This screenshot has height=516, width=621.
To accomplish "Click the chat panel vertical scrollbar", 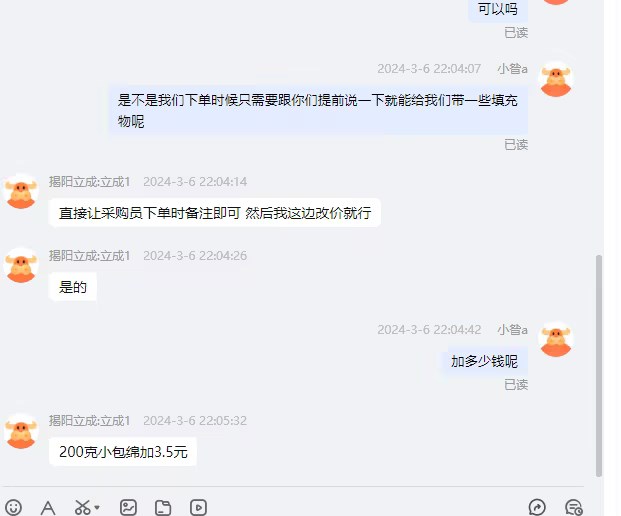I will pos(599,366).
